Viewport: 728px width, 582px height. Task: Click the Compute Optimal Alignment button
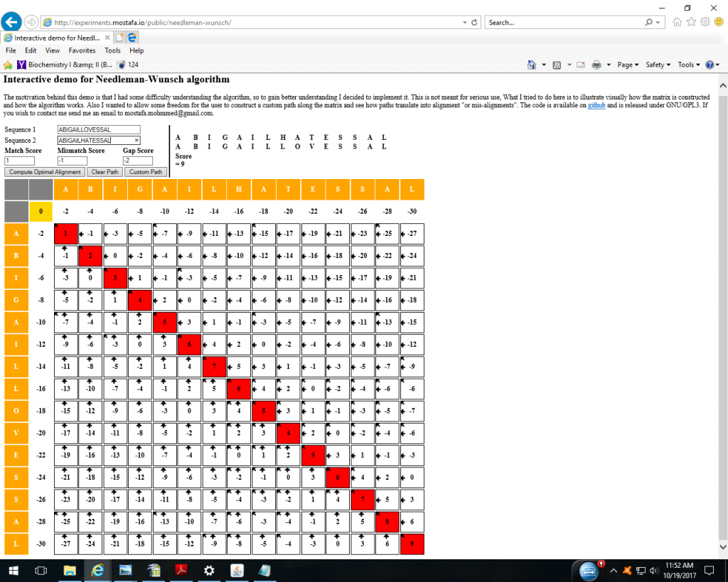tap(45, 172)
